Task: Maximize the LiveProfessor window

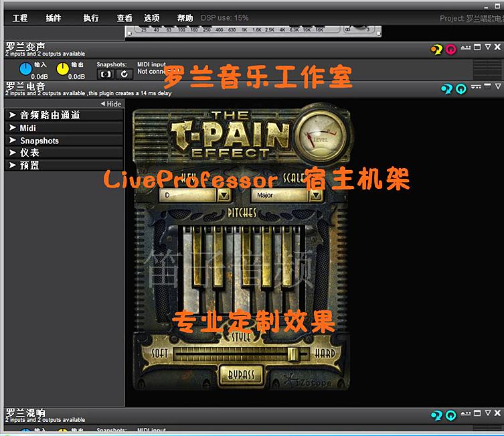Action: (x=497, y=6)
